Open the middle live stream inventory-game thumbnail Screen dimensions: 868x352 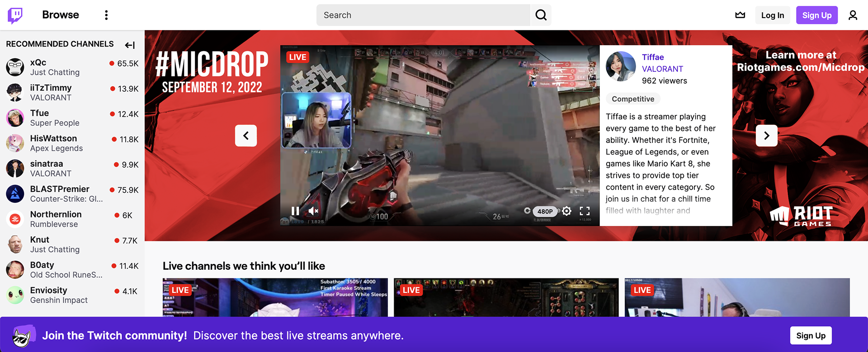click(x=506, y=297)
